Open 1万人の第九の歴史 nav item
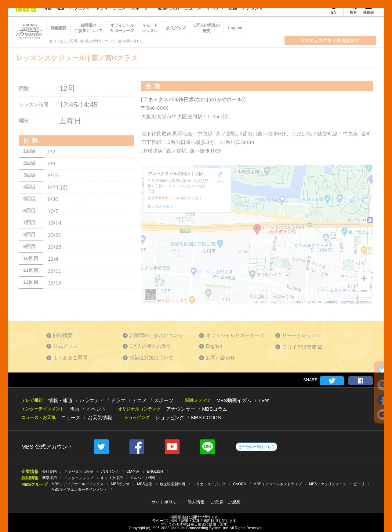Viewport: 392px width, 532px height. pyautogui.click(x=207, y=28)
